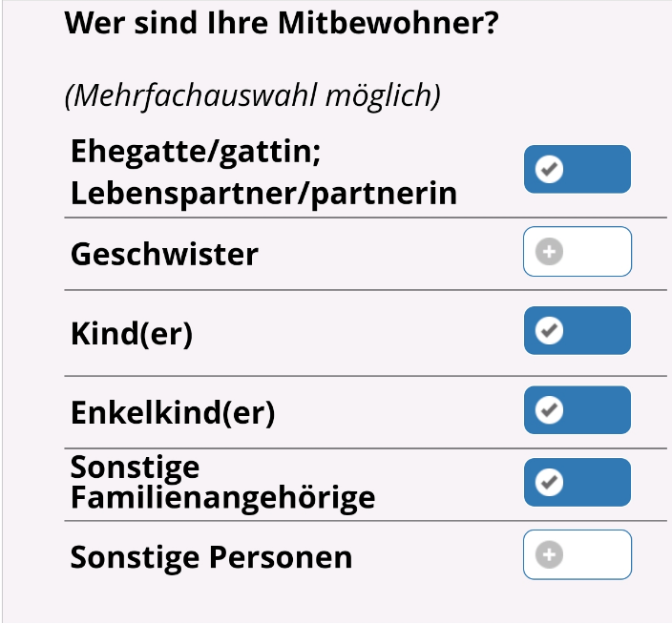Click the Sonstige Familienangehörige label text

coord(222,483)
